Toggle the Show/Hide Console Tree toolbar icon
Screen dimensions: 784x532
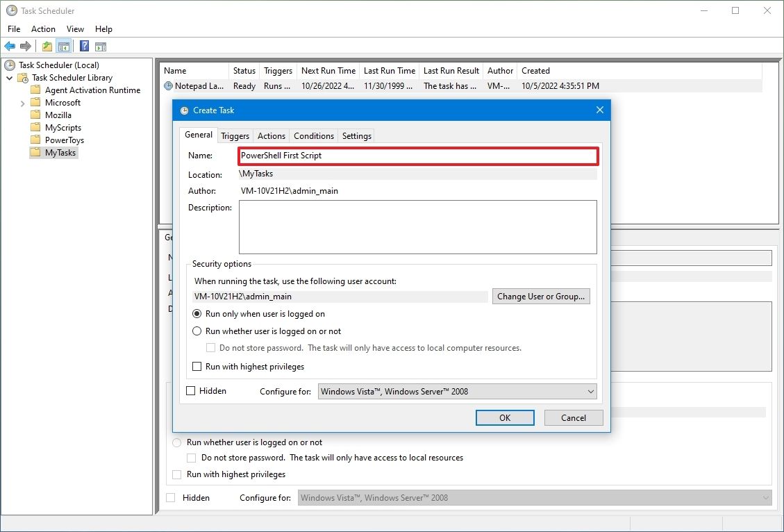tap(63, 46)
